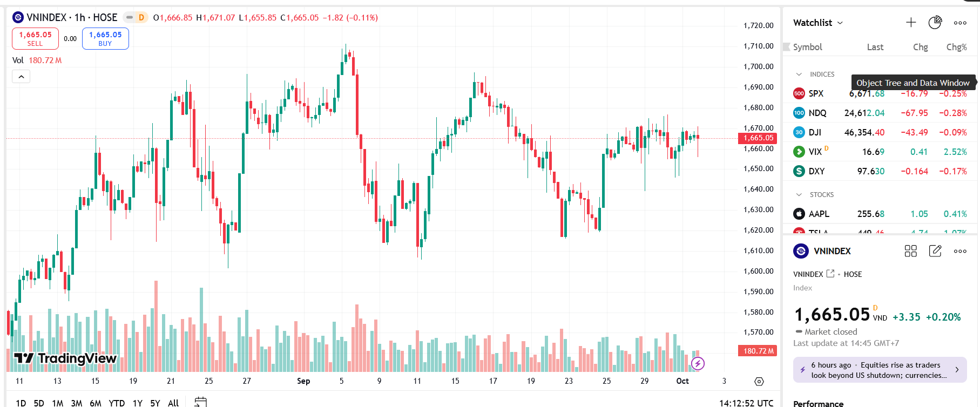
Task: Select the YTD time range
Action: click(117, 403)
